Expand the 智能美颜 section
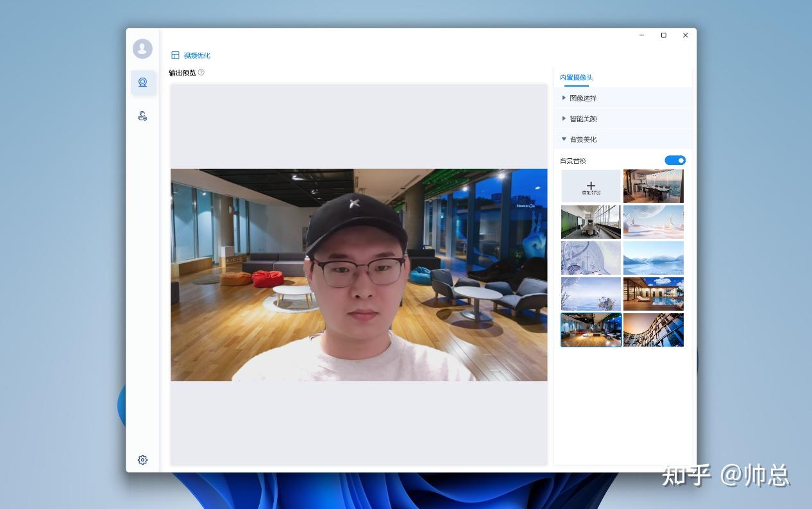The height and width of the screenshot is (509, 812). point(583,118)
